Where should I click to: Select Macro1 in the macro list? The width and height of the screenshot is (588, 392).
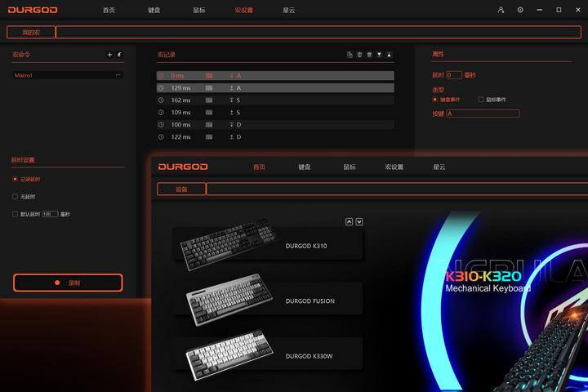[68, 75]
